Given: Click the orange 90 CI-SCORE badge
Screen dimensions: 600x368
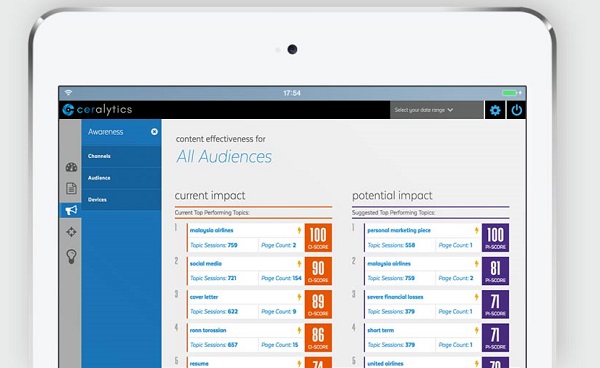Looking at the screenshot, I should pyautogui.click(x=318, y=271).
